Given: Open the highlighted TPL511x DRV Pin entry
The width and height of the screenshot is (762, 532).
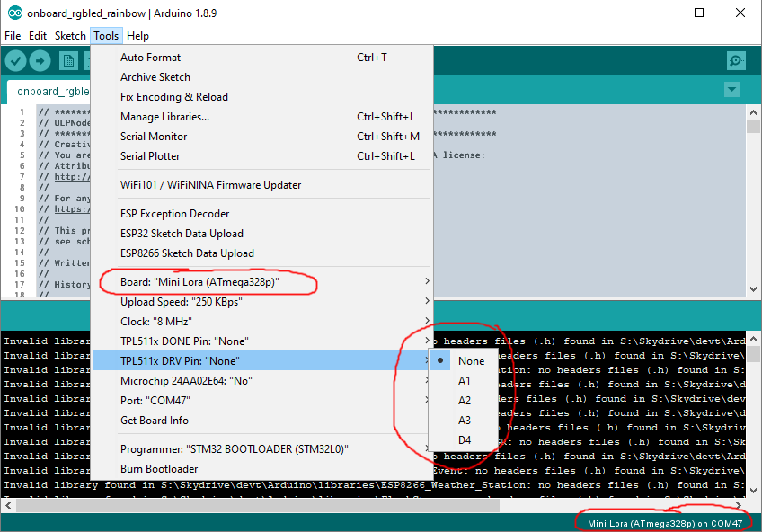Looking at the screenshot, I should click(x=261, y=361).
